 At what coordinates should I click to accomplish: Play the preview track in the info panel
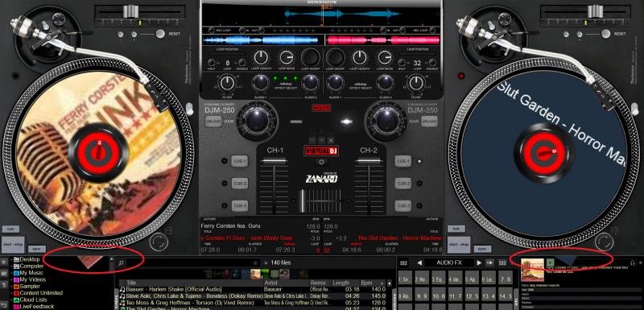pos(551,262)
